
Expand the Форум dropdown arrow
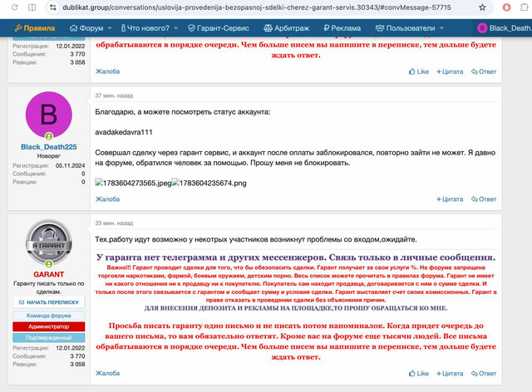pyautogui.click(x=110, y=28)
